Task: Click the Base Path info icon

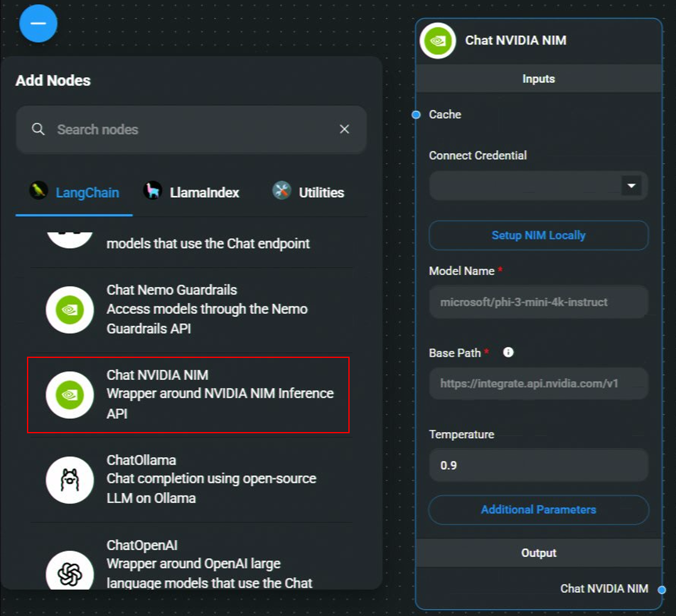Action: tap(508, 352)
